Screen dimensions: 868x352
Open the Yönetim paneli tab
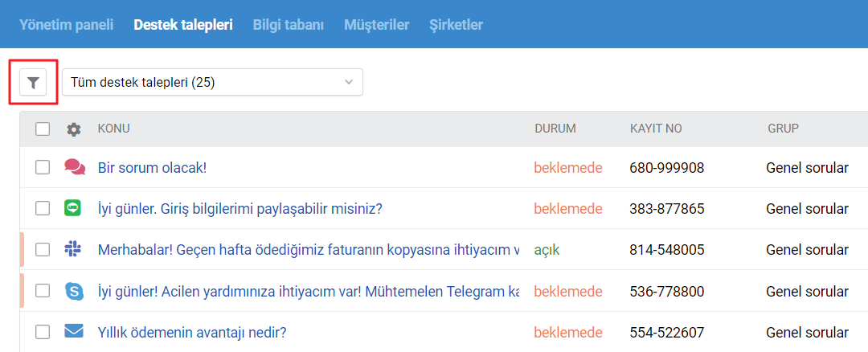[x=67, y=25]
